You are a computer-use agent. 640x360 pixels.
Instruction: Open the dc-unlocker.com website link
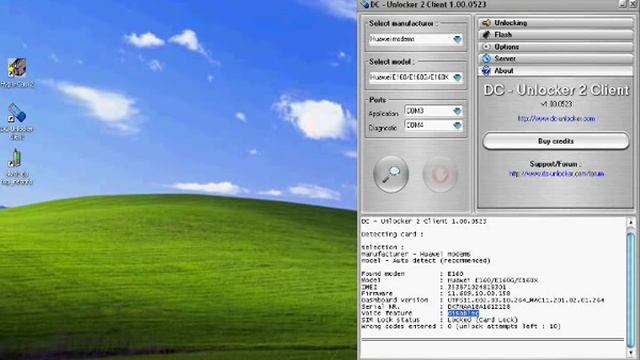pos(556,119)
